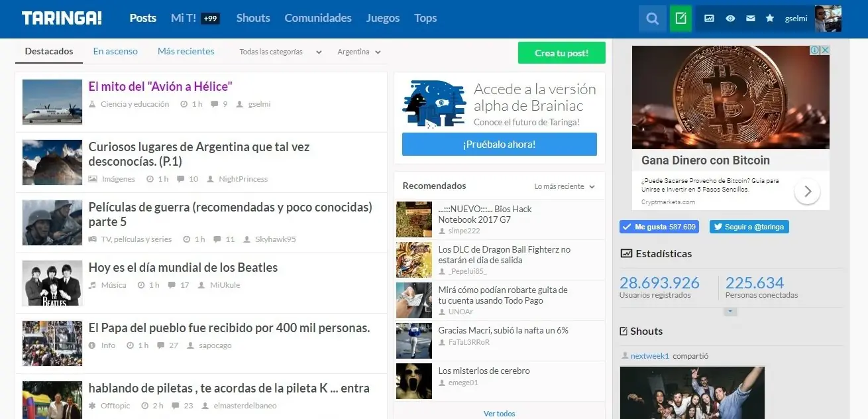Open Los DLC de Dragon Ball Fighterz
Screen dimensions: 868x419
click(x=504, y=255)
